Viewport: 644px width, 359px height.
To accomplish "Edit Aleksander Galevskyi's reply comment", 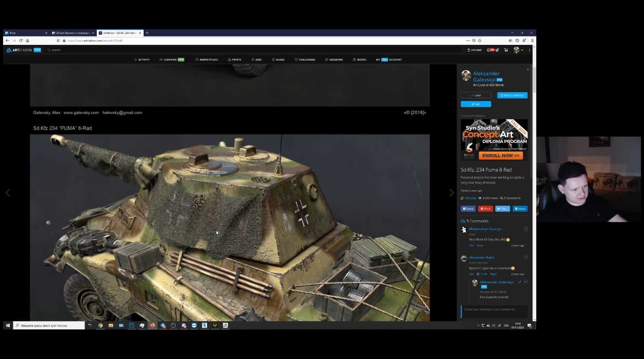I will pos(520,282).
